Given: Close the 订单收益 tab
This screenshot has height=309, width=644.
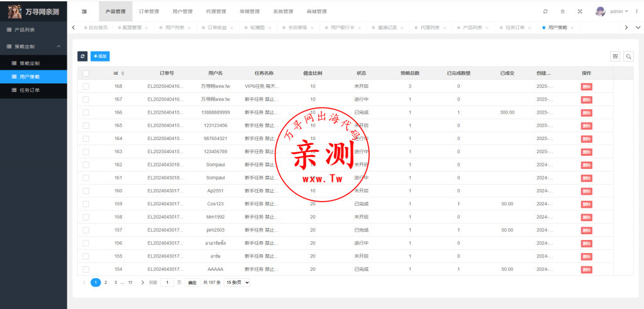Looking at the screenshot, I should (231, 28).
